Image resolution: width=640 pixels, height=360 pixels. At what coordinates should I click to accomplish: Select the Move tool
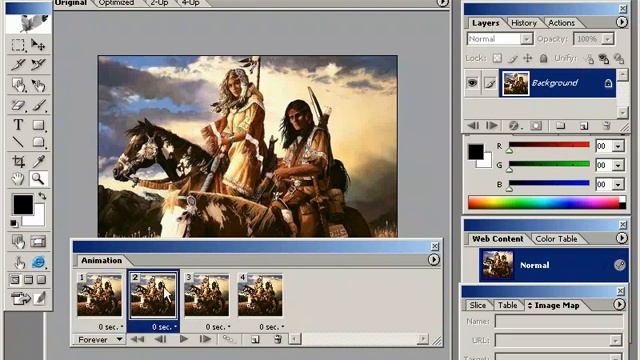click(x=38, y=44)
